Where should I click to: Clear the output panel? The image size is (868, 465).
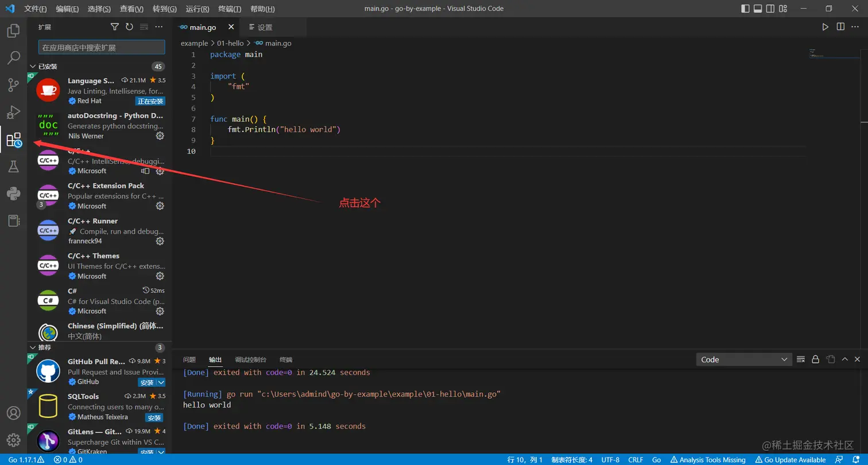801,359
